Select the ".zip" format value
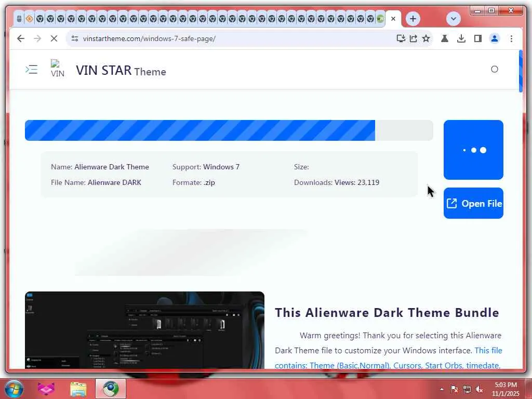The width and height of the screenshot is (532, 399). click(209, 182)
